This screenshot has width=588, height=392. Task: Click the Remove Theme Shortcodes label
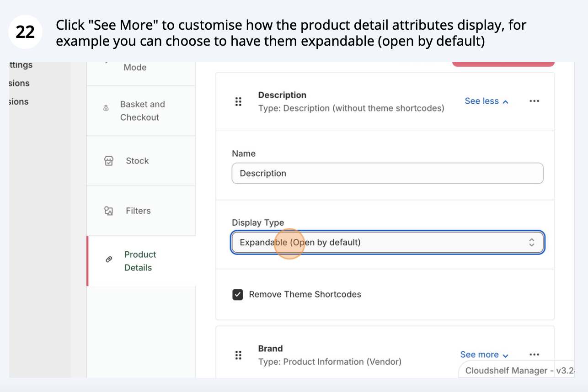pos(305,294)
